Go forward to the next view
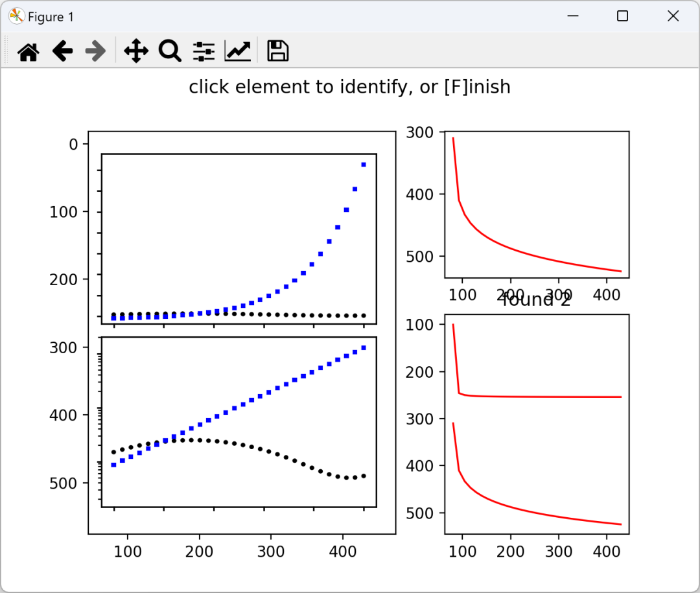This screenshot has width=700, height=593. pos(95,51)
